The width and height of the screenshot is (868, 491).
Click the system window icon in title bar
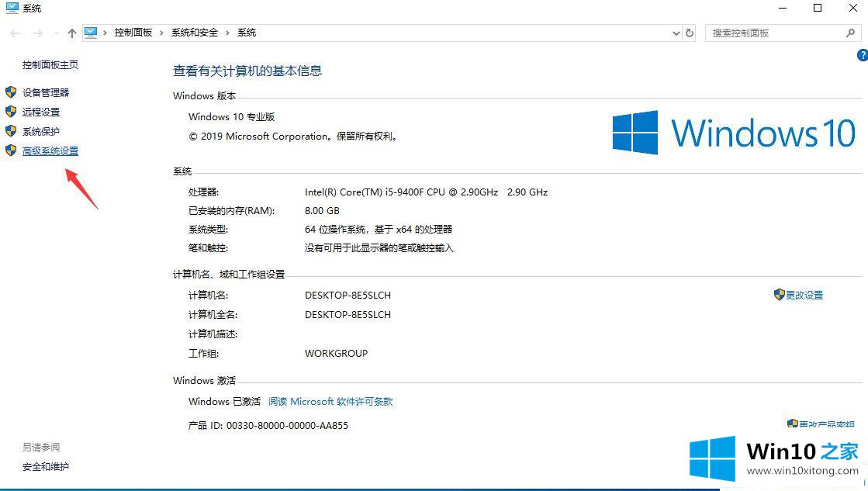(x=12, y=8)
